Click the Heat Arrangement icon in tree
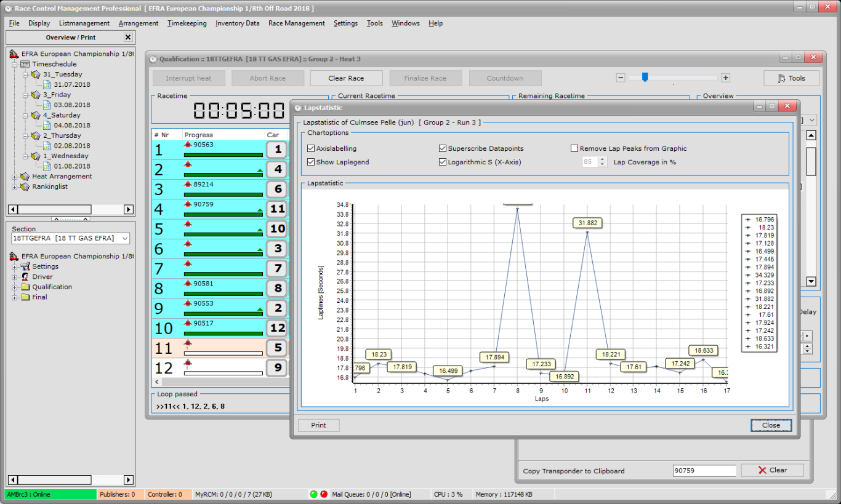Image resolution: width=841 pixels, height=504 pixels. point(25,177)
